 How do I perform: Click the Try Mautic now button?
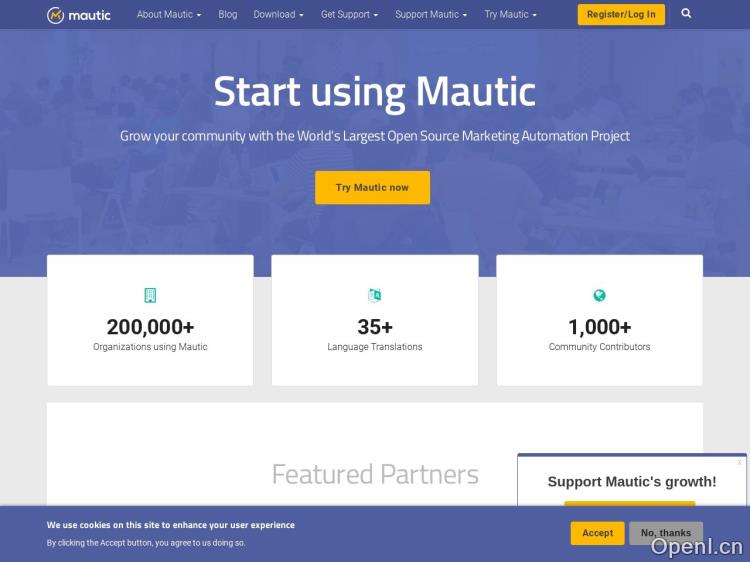(x=372, y=187)
